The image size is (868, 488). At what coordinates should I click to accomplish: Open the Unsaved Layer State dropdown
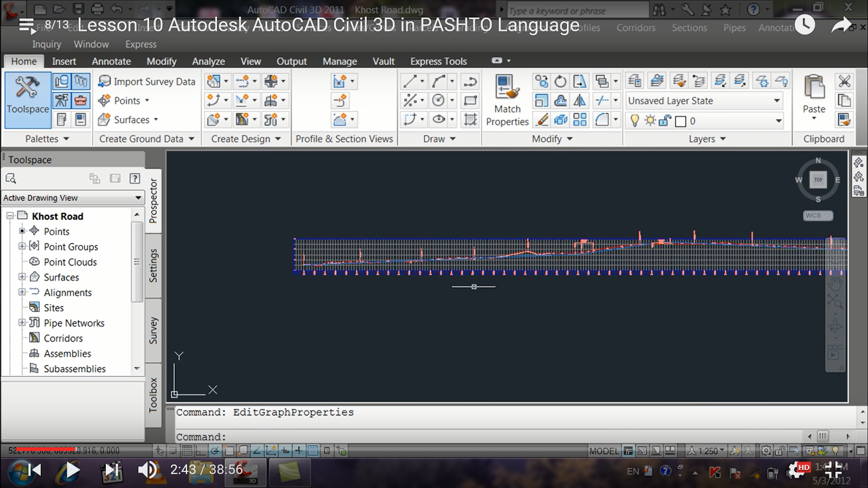(777, 100)
